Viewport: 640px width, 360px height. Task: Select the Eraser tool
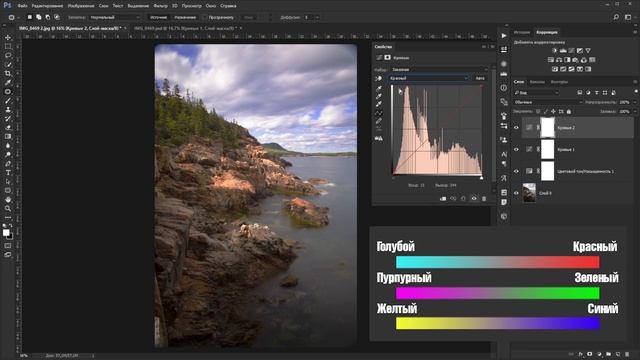point(8,127)
